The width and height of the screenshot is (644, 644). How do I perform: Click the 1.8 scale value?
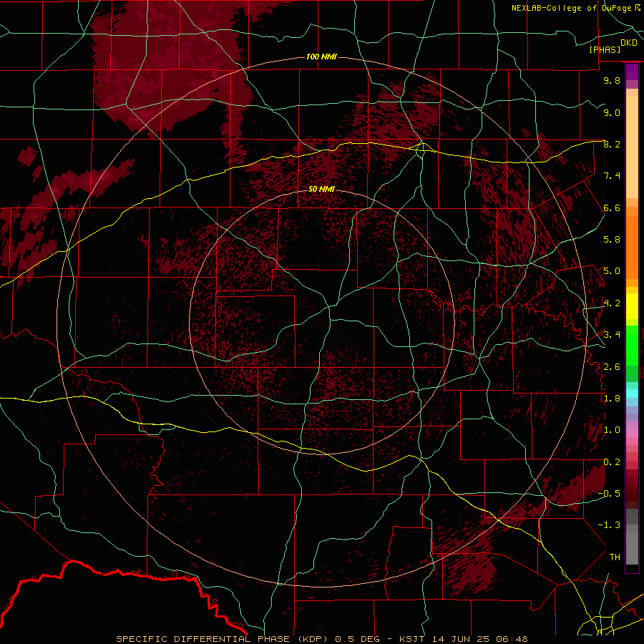[612, 399]
